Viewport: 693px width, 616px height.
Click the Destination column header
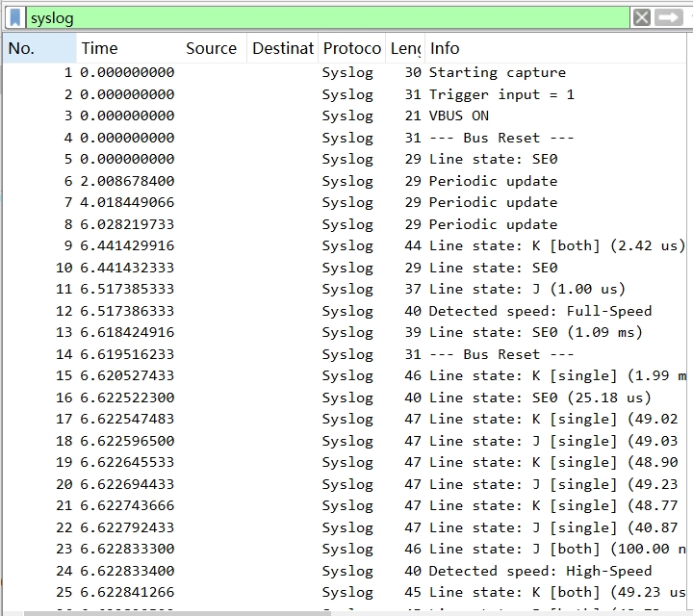pyautogui.click(x=282, y=48)
